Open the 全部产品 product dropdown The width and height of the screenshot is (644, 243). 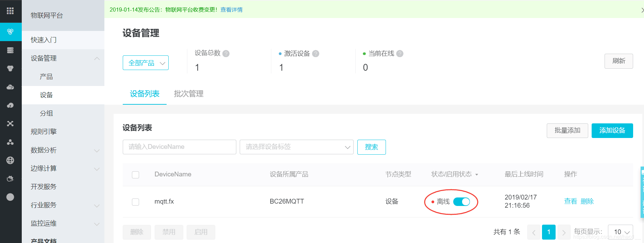(146, 63)
